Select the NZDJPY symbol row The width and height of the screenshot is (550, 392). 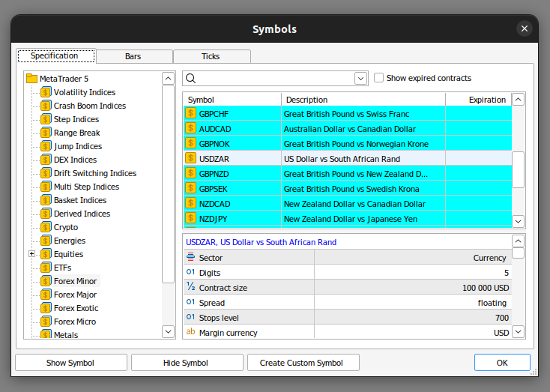[348, 219]
